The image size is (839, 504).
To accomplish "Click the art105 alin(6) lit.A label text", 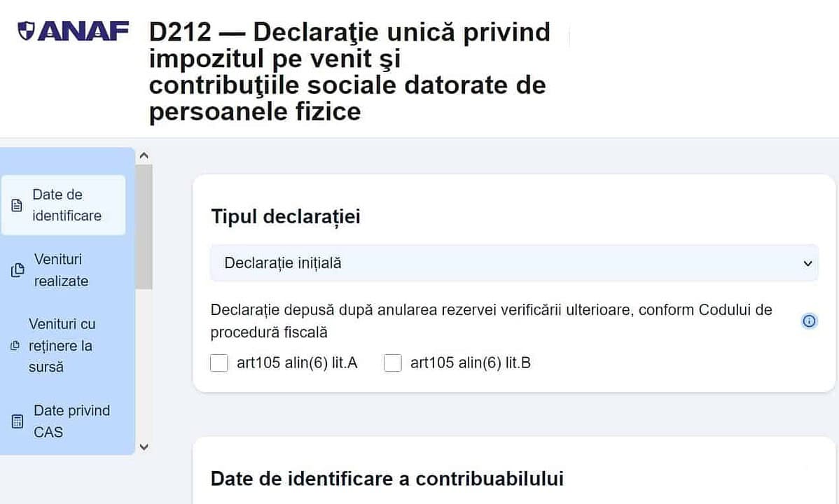I will tap(297, 363).
